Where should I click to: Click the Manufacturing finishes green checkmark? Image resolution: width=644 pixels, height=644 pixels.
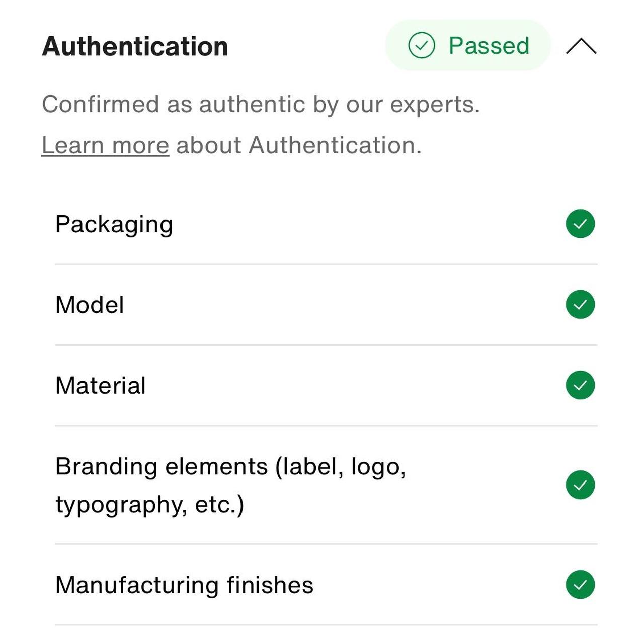click(580, 585)
